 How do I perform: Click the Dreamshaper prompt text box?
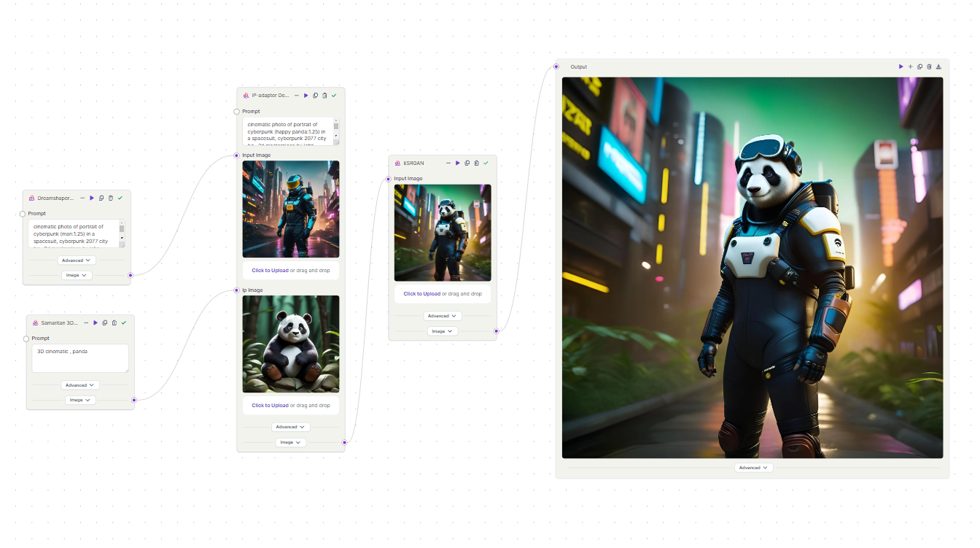(77, 234)
